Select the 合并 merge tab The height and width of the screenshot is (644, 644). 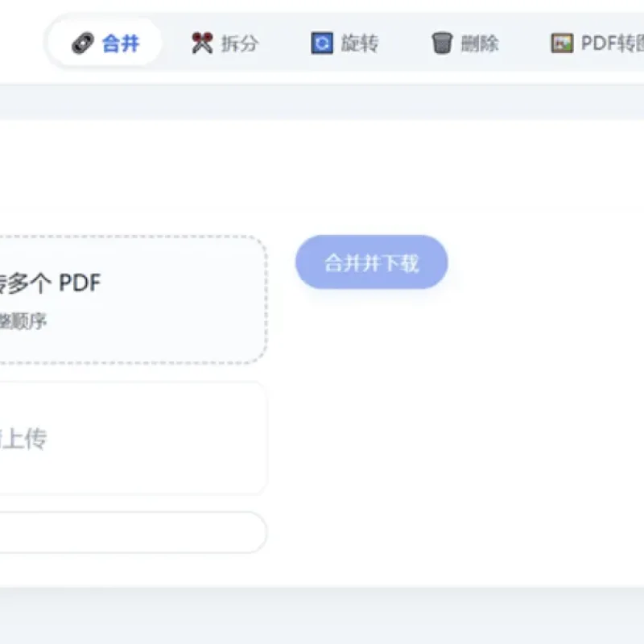(x=105, y=43)
